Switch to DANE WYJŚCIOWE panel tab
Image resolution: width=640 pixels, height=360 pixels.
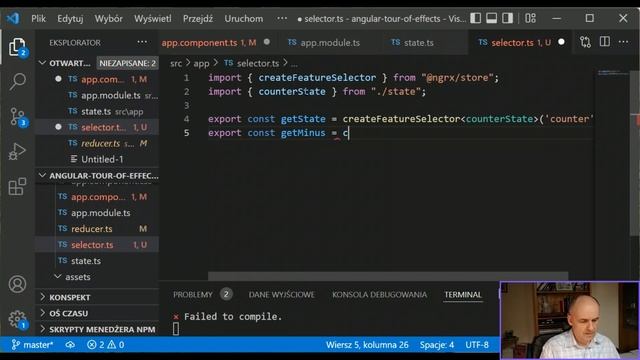[282, 295]
